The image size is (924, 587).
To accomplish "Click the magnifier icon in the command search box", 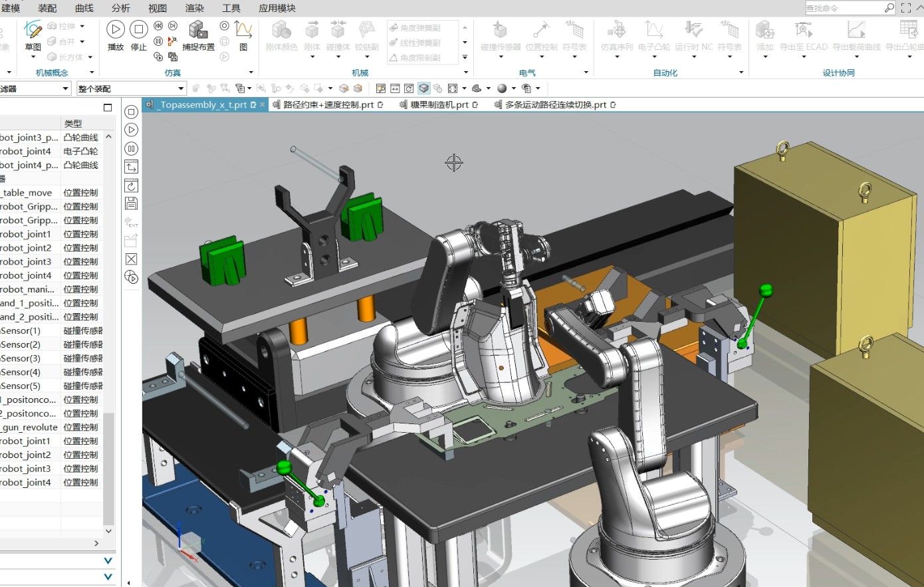I will click(889, 8).
